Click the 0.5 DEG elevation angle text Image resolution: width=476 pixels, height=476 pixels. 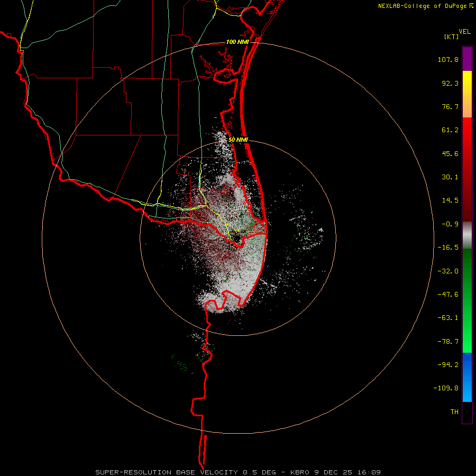(x=259, y=472)
